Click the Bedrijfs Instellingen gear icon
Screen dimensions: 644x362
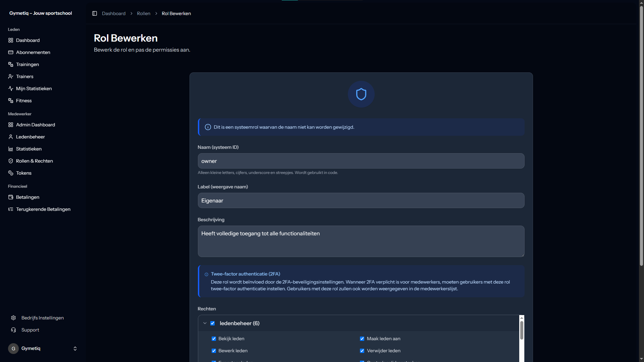tap(13, 318)
